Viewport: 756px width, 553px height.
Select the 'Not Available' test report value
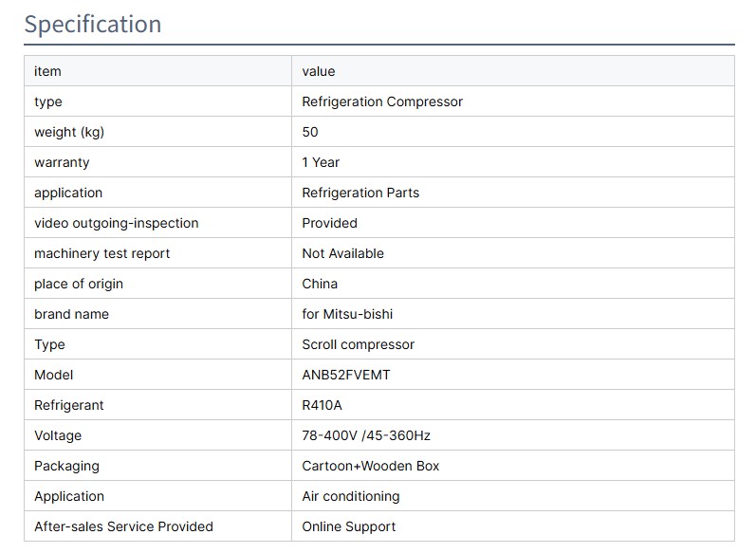(x=342, y=253)
